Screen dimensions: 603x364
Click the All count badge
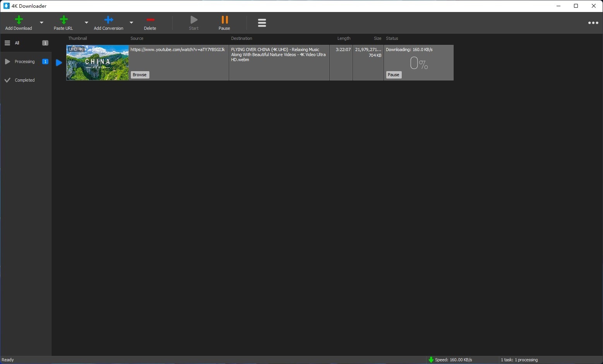[x=45, y=43]
